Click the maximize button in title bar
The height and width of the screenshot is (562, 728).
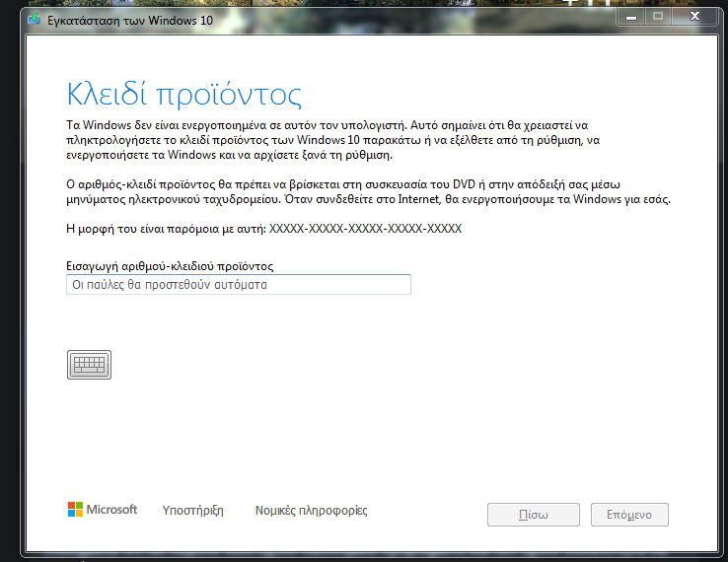click(x=658, y=17)
